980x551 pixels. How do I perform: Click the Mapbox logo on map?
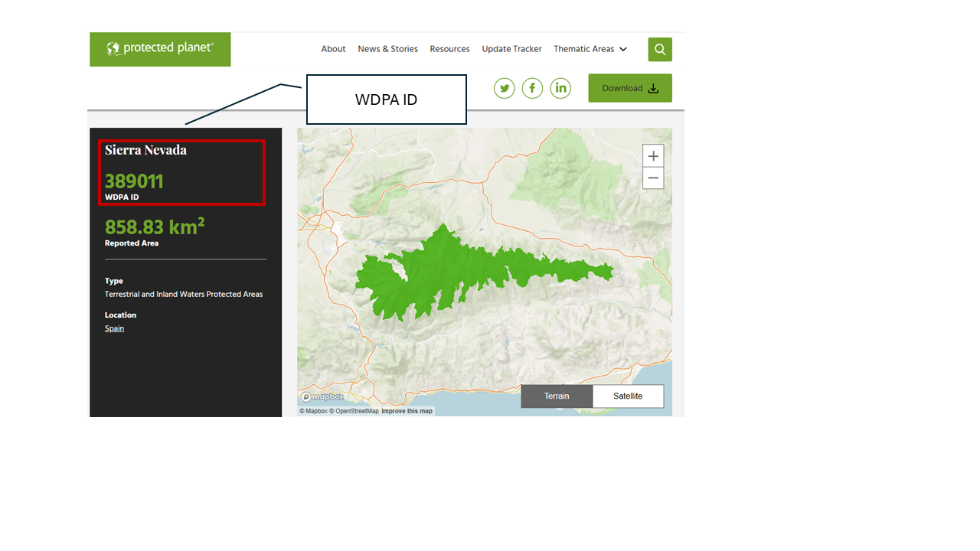tap(322, 397)
